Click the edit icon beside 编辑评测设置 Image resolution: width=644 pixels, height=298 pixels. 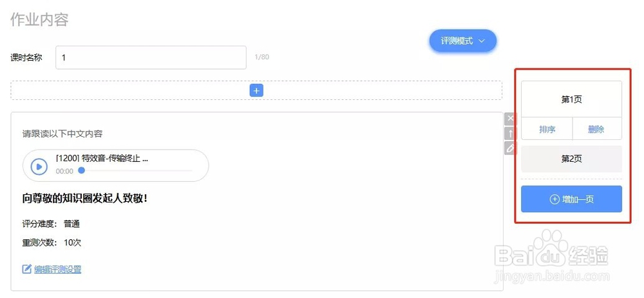click(x=27, y=269)
